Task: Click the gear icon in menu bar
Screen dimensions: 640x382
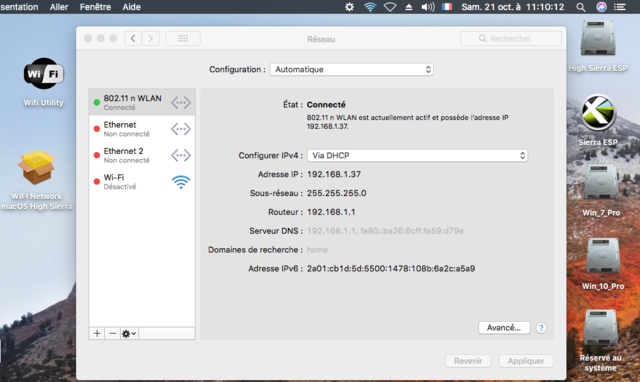Action: 349,7
